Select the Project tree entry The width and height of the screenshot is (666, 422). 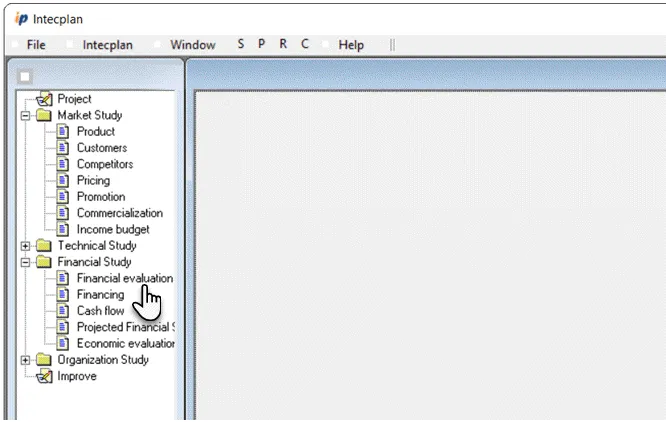74,99
